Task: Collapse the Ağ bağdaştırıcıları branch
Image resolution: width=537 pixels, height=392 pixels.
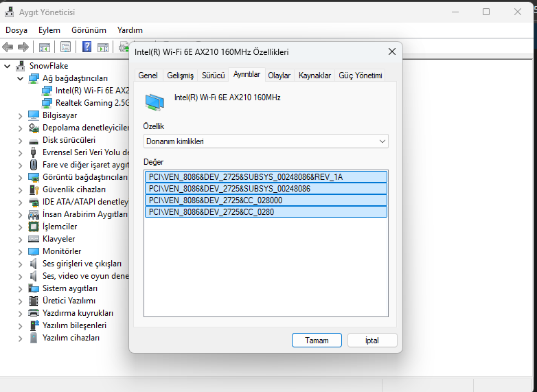Action: 20,79
